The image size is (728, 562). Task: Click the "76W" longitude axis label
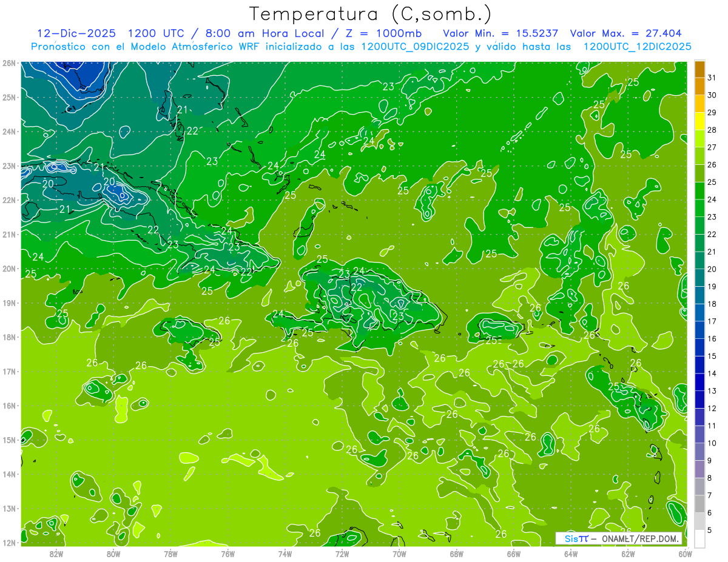pos(228,554)
